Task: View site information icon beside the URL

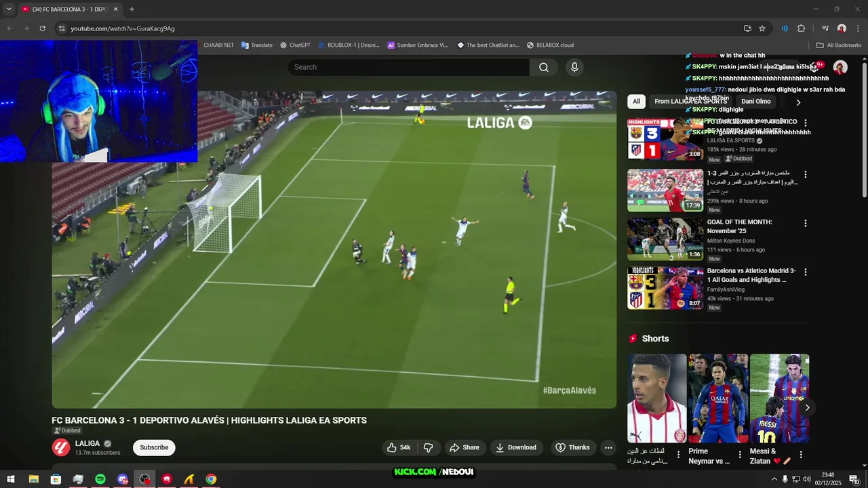Action: [62, 28]
